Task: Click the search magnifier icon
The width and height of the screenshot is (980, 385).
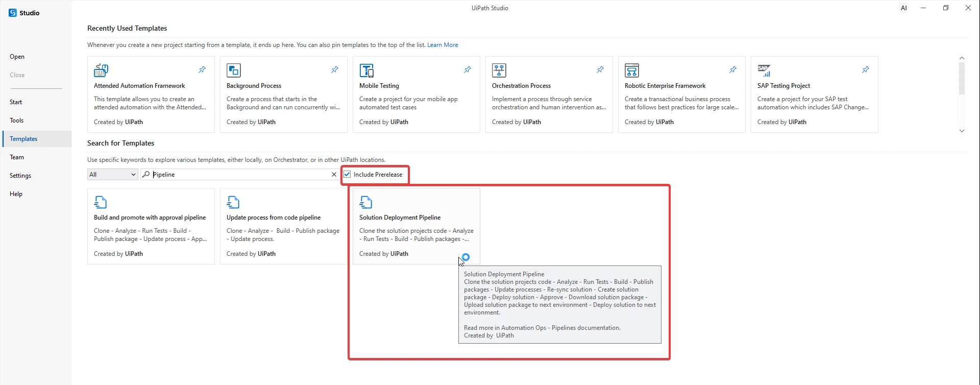Action: pos(146,175)
